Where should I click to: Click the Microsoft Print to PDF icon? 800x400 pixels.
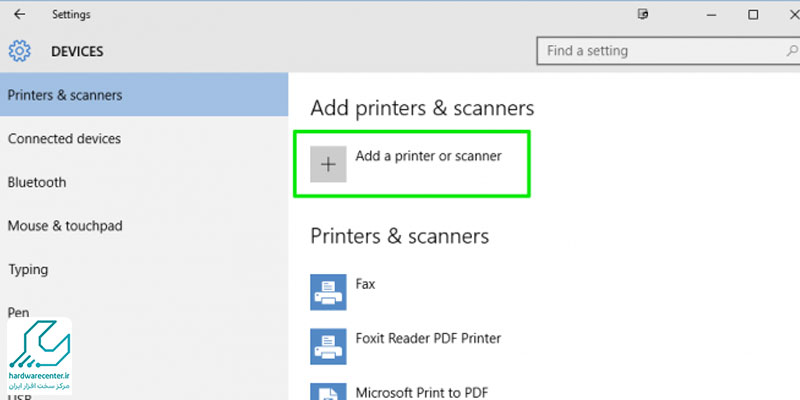tap(328, 392)
